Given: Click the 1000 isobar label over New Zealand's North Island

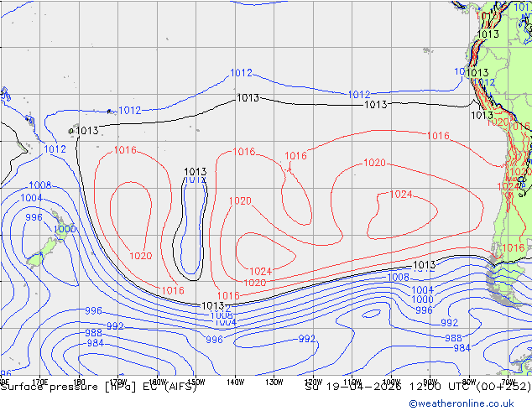Looking at the screenshot, I should (65, 229).
